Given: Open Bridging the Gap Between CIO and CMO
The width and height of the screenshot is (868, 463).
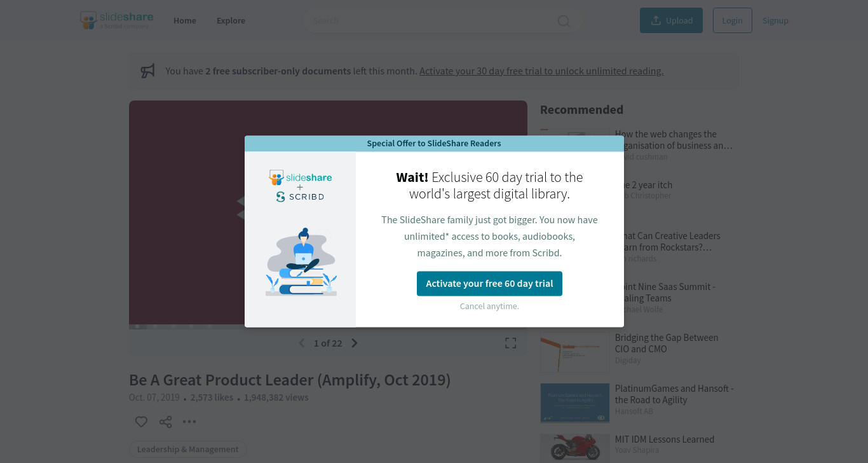Looking at the screenshot, I should click(667, 343).
